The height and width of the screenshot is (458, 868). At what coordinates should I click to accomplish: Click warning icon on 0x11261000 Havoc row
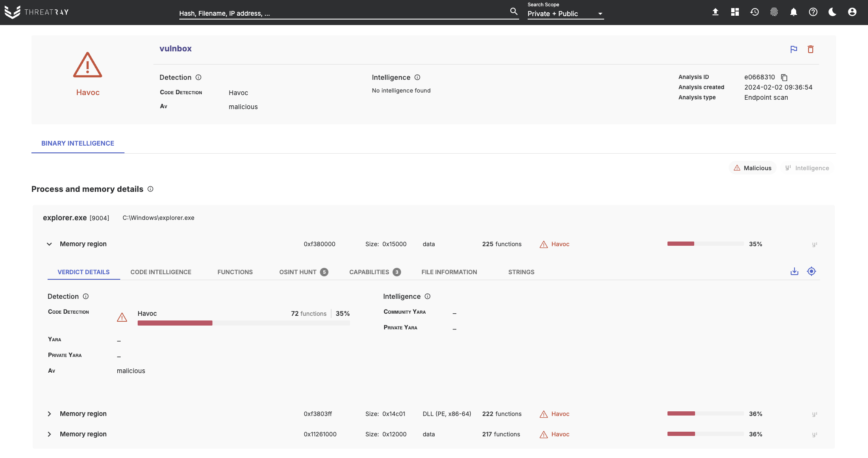(544, 434)
